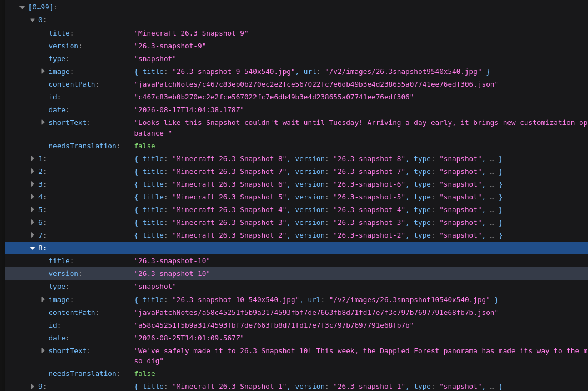Expand array entry 2 (Snapshot 7)
This screenshot has width=588, height=391.
[x=32, y=172]
